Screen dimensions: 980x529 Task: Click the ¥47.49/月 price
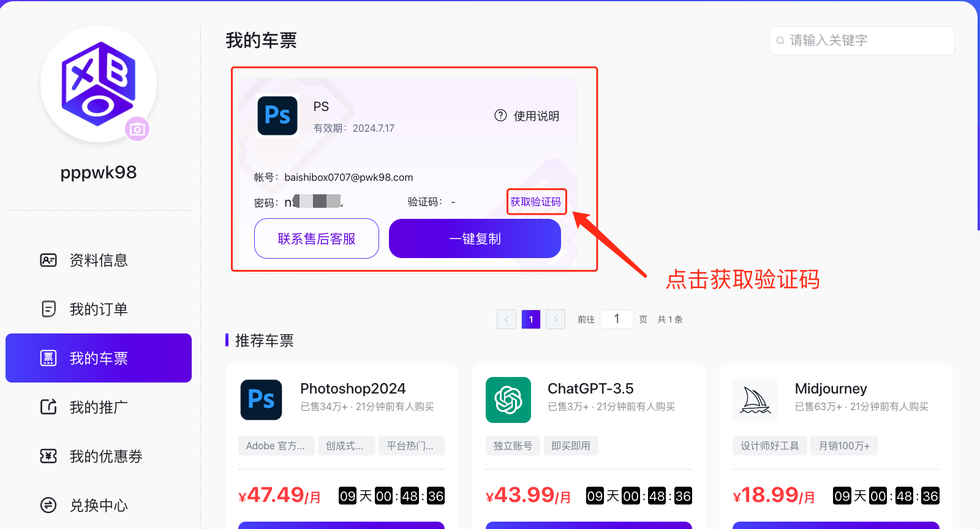point(279,495)
